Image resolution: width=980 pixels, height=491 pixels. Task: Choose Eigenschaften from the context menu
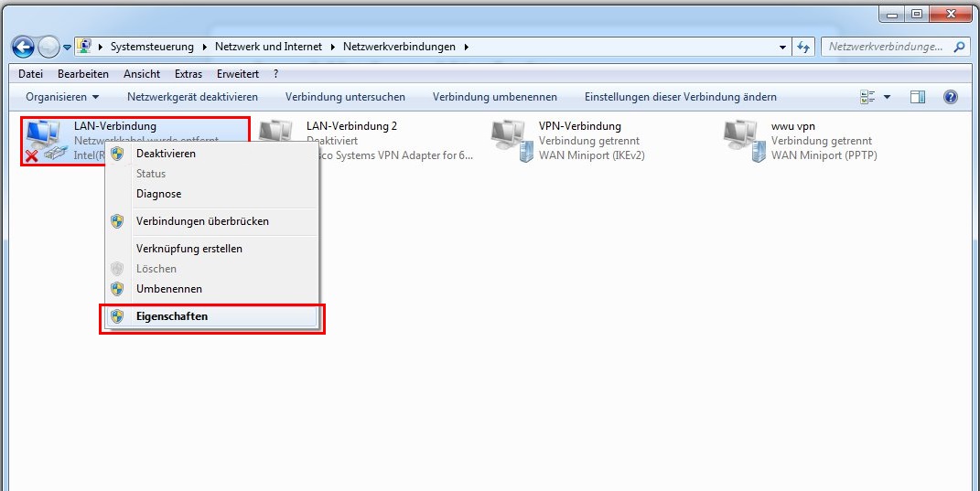click(172, 316)
